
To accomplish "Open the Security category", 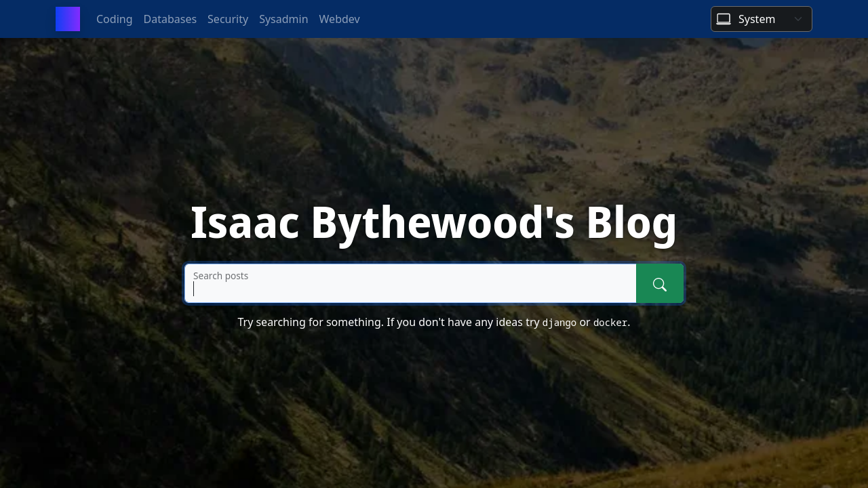I will point(228,19).
